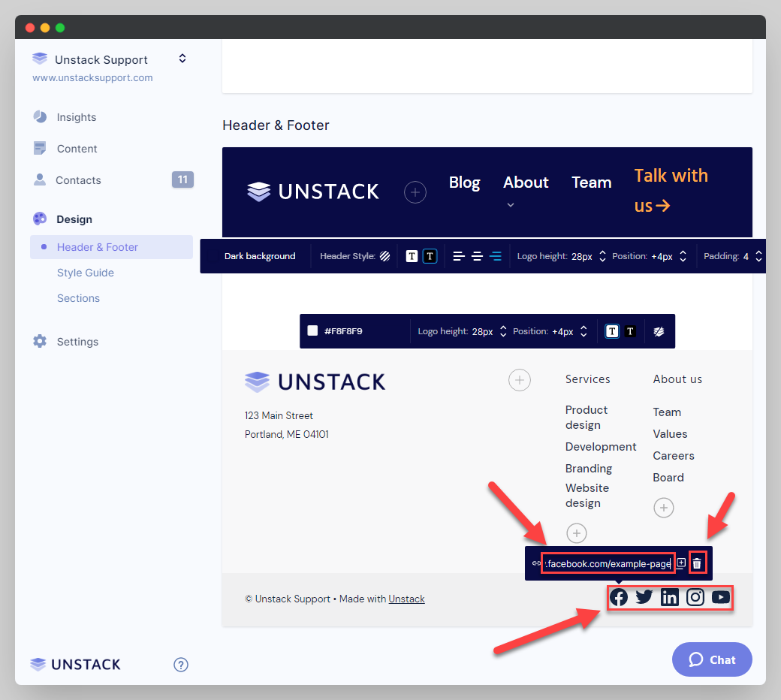Delete the social link with trash icon

pyautogui.click(x=697, y=563)
